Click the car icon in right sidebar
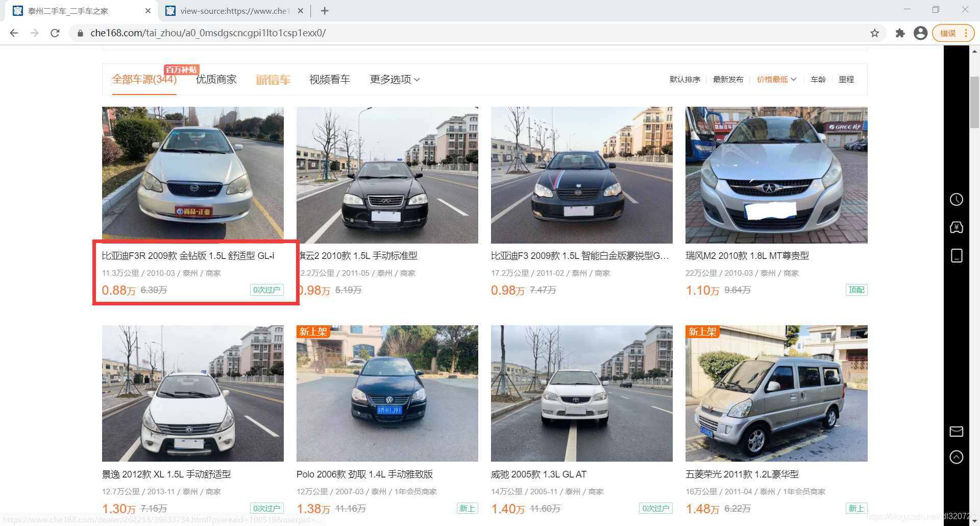The image size is (980, 526). point(956,227)
